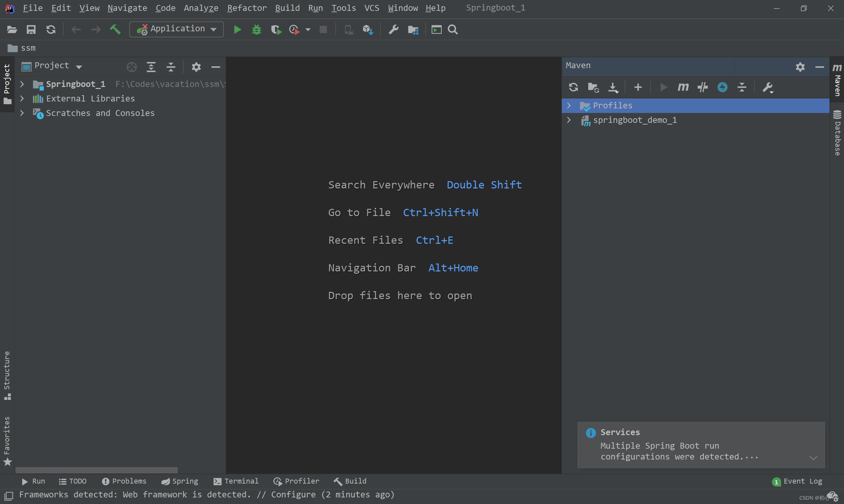This screenshot has width=844, height=504.
Task: Click the Build project hammer icon
Action: [115, 30]
